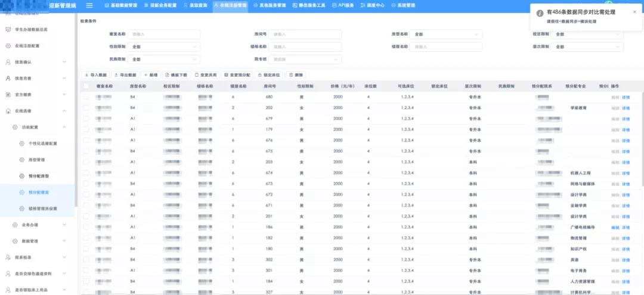Viewport: 644px width, 295px height.
Task: Close the 486条数据同步 notification
Action: point(634,13)
